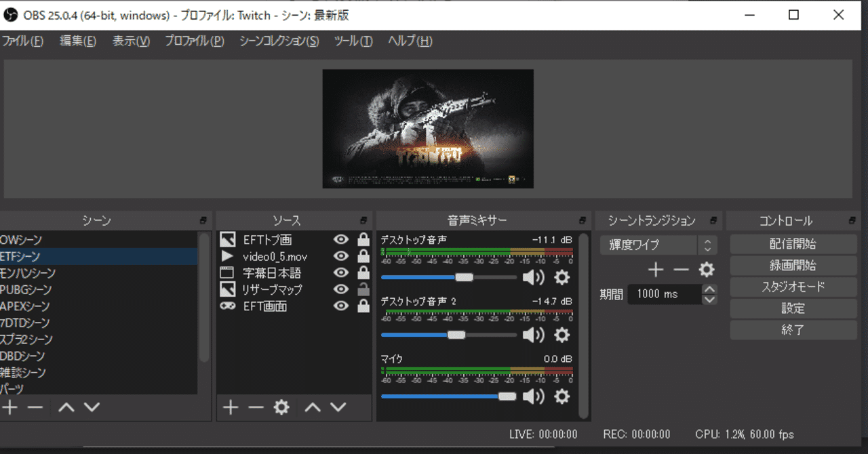This screenshot has height=454, width=868.
Task: Adjust デスクトップ音声 volume slider
Action: tap(449, 277)
